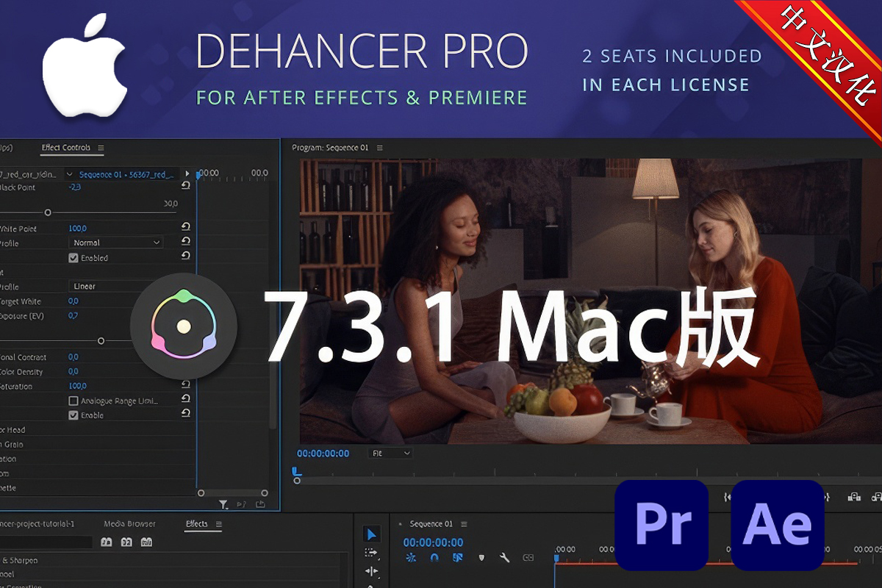The height and width of the screenshot is (588, 882).
Task: Click the Sequence 01 clip link
Action: tap(126, 174)
